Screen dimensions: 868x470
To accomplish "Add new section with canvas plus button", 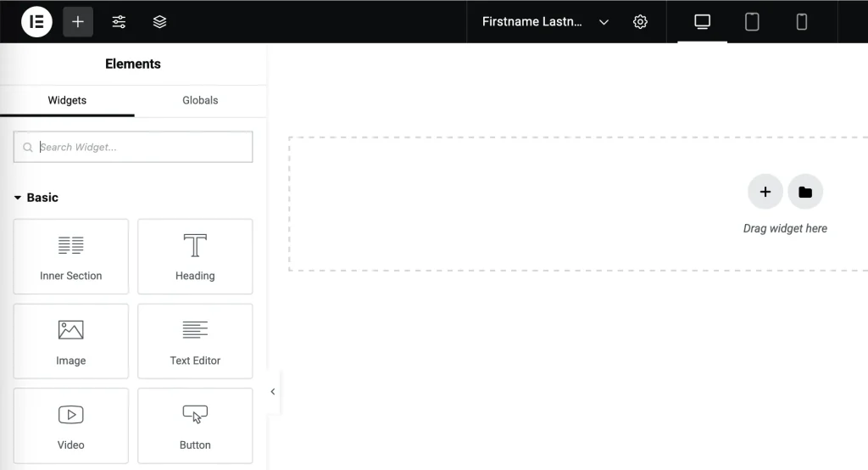I will tap(765, 192).
